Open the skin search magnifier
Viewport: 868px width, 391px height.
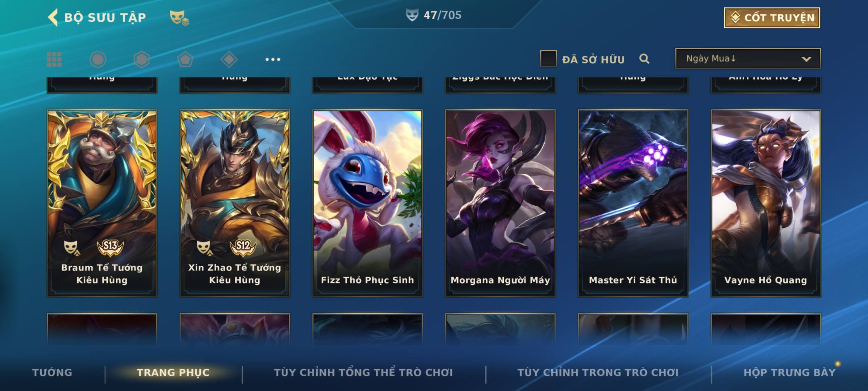(x=644, y=59)
